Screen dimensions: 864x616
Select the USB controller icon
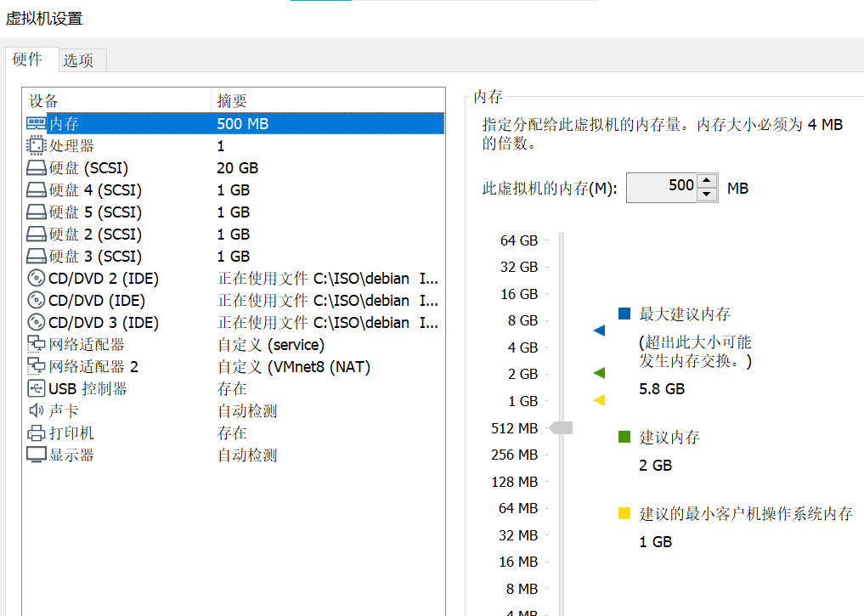point(37,388)
